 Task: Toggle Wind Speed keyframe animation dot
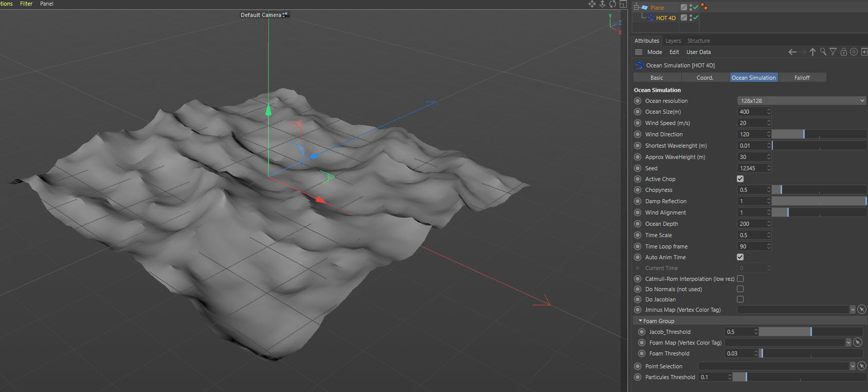point(638,123)
